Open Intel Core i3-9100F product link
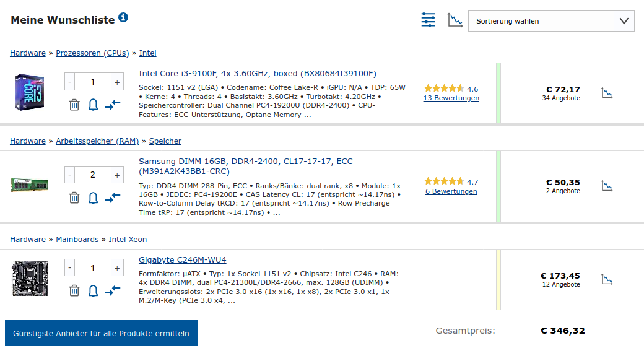The width and height of the screenshot is (644, 356). [x=258, y=74]
